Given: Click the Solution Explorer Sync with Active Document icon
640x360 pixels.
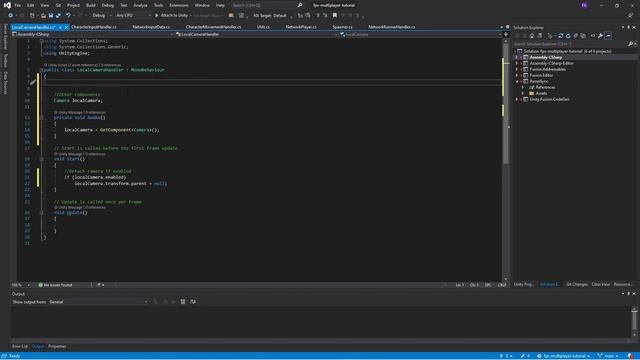Looking at the screenshot, I should [560, 36].
